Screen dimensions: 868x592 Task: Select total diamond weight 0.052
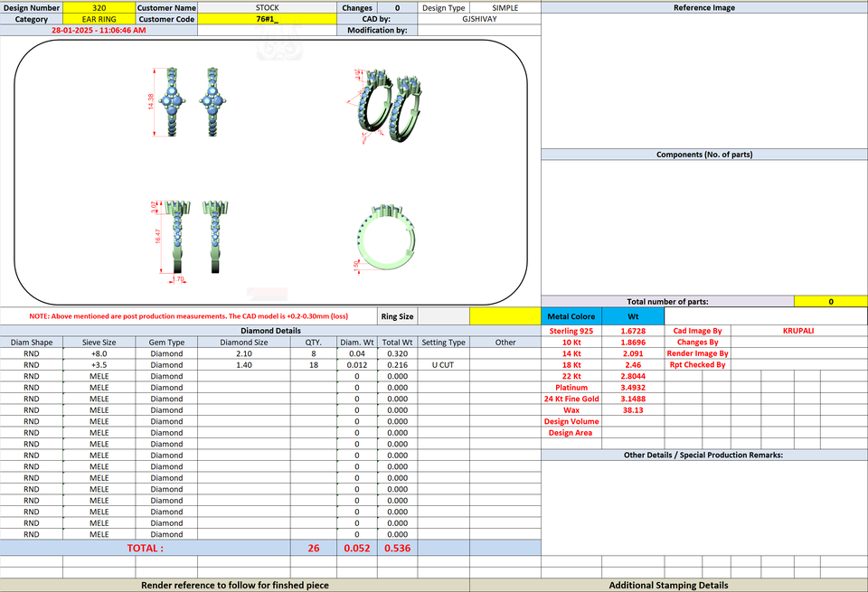(x=357, y=549)
